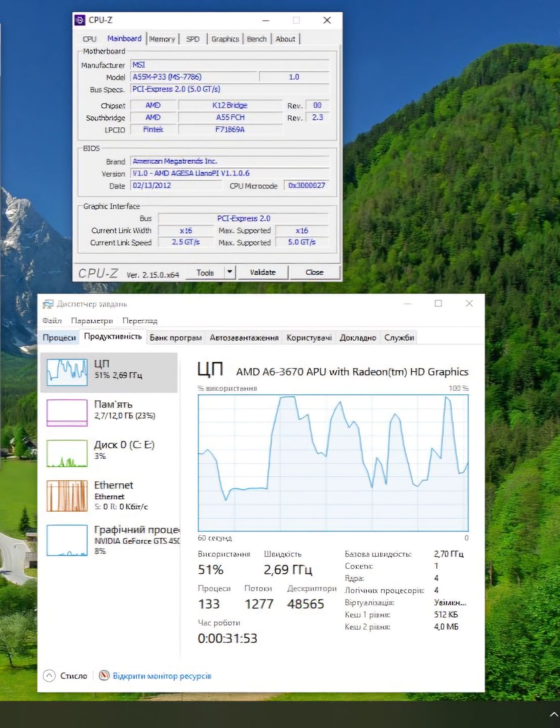
Task: Click the 4,0 МБ level 2 cache value
Action: click(x=446, y=627)
